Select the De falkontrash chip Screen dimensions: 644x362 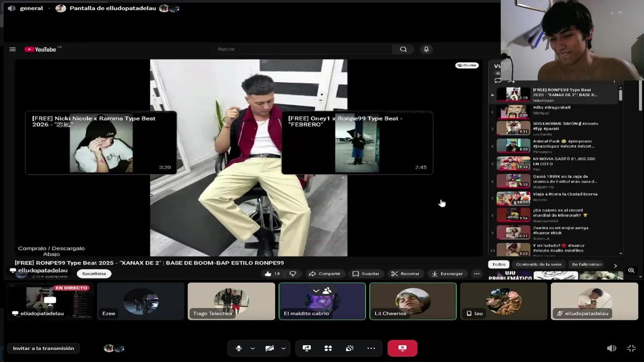pos(587,264)
